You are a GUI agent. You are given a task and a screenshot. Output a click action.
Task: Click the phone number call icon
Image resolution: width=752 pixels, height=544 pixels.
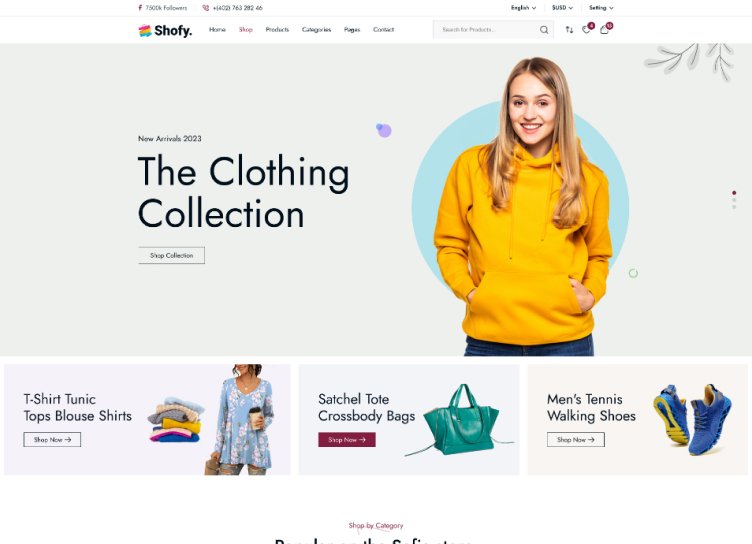tap(206, 8)
